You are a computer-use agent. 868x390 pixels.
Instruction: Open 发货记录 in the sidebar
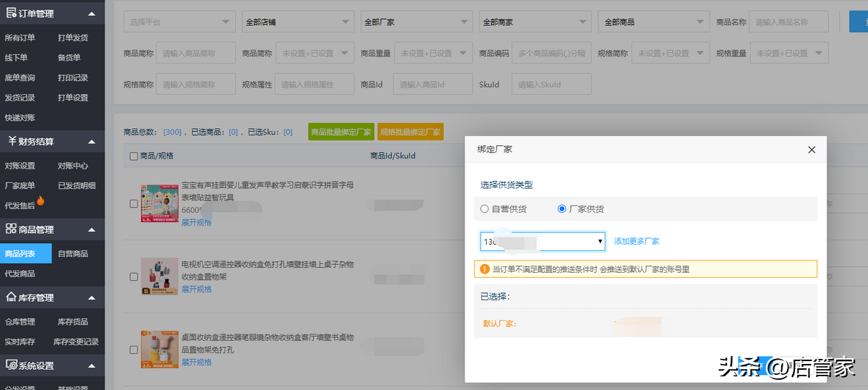click(20, 98)
